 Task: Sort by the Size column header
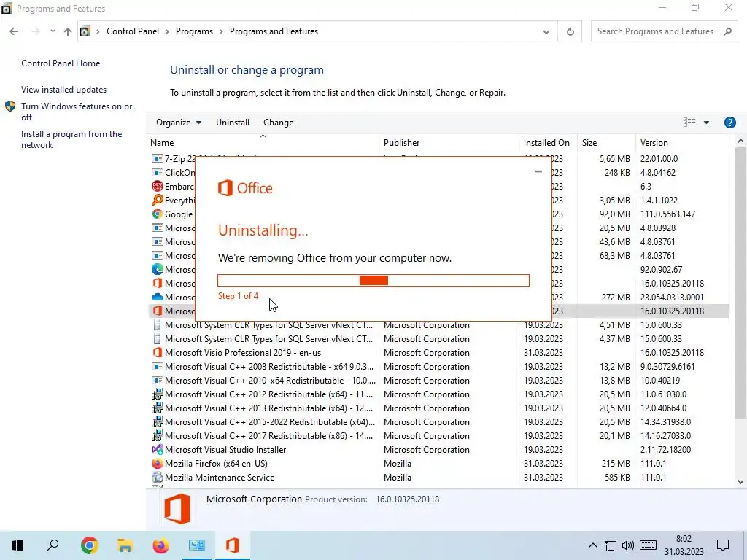(606, 143)
